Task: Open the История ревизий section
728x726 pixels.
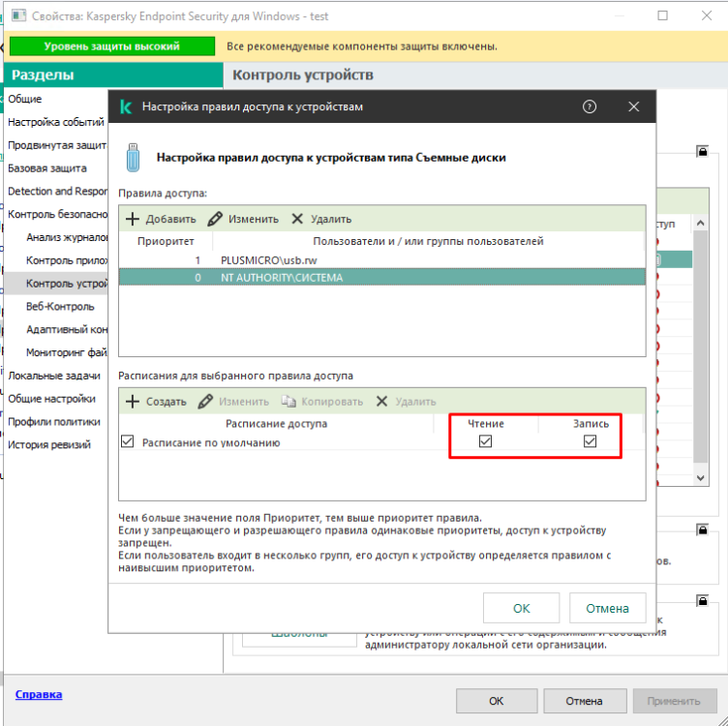Action: tap(48, 444)
